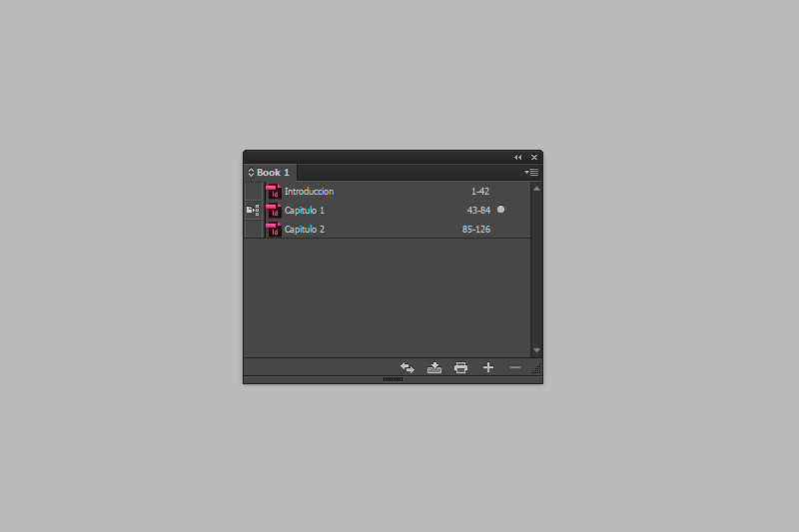The height and width of the screenshot is (532, 799).
Task: Click the open-document dot beside Capitulo 1
Action: coord(501,210)
